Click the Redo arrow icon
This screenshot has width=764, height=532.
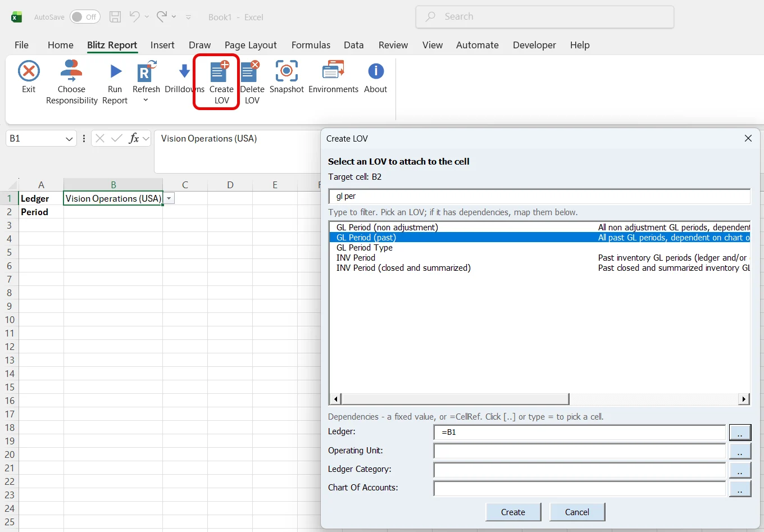click(162, 16)
